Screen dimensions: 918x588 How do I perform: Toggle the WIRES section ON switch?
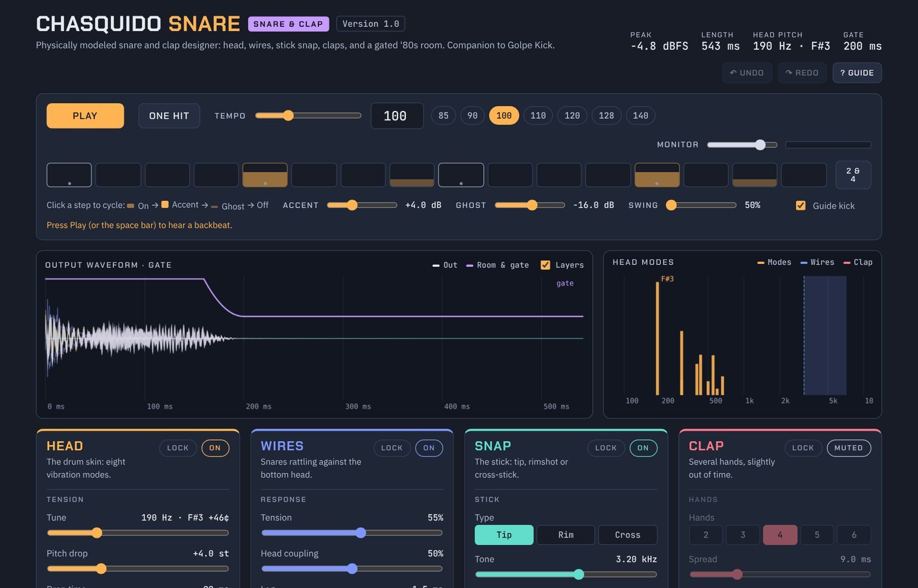tap(429, 448)
